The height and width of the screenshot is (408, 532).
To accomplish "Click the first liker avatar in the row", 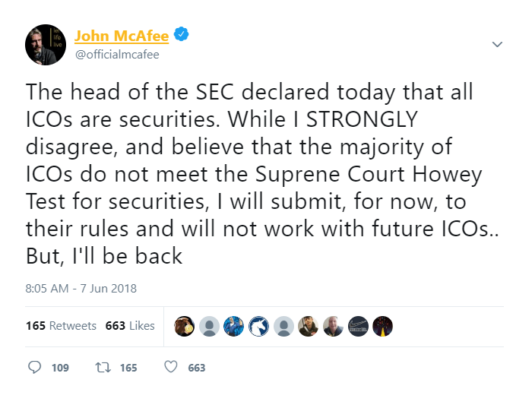I will point(185,326).
